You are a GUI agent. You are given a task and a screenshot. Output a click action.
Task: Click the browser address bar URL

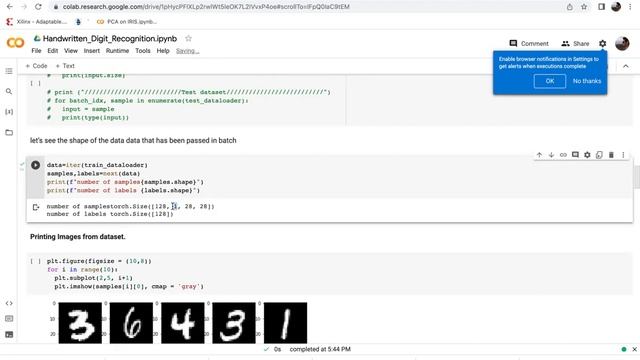pyautogui.click(x=206, y=7)
